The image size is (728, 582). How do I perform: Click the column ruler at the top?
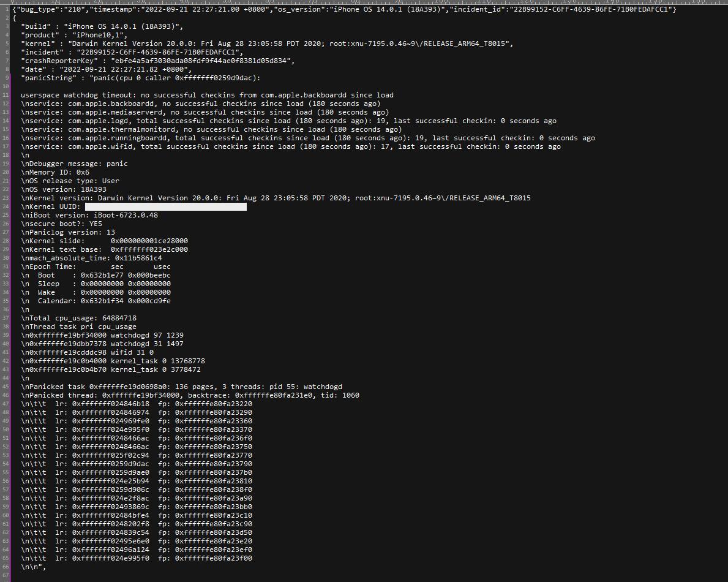367,2
